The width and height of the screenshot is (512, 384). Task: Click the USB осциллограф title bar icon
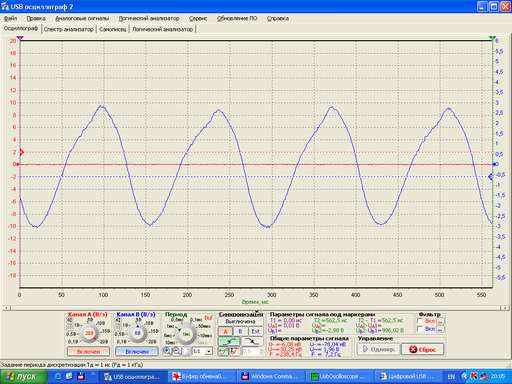click(x=5, y=6)
